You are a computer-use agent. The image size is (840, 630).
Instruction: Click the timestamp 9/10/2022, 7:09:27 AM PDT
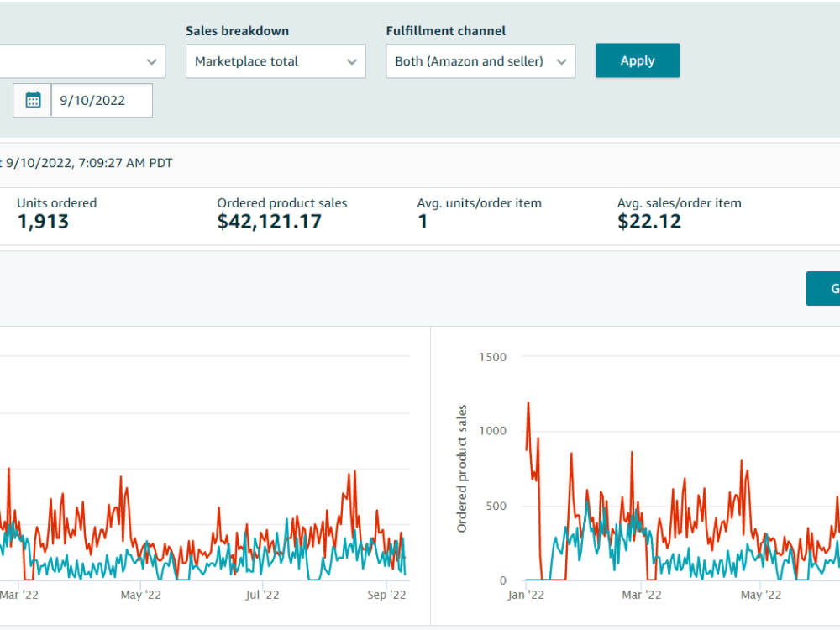coord(90,163)
